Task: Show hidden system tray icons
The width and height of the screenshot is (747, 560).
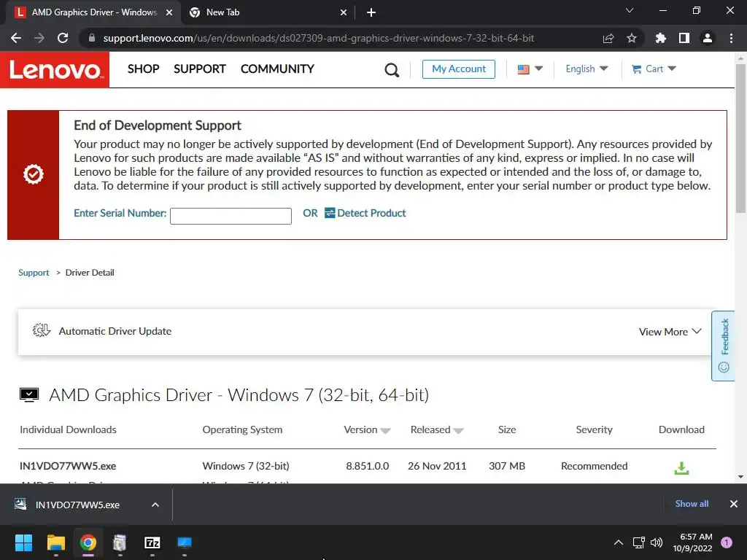Action: [619, 542]
